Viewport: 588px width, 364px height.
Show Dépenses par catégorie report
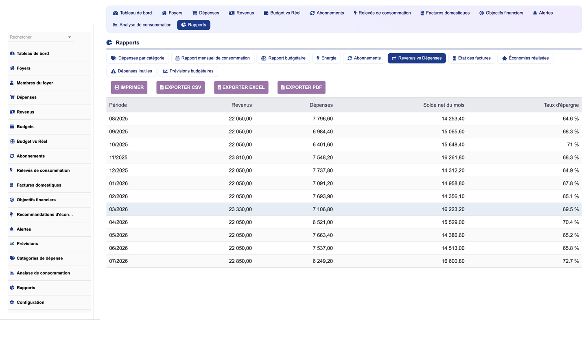point(138,58)
